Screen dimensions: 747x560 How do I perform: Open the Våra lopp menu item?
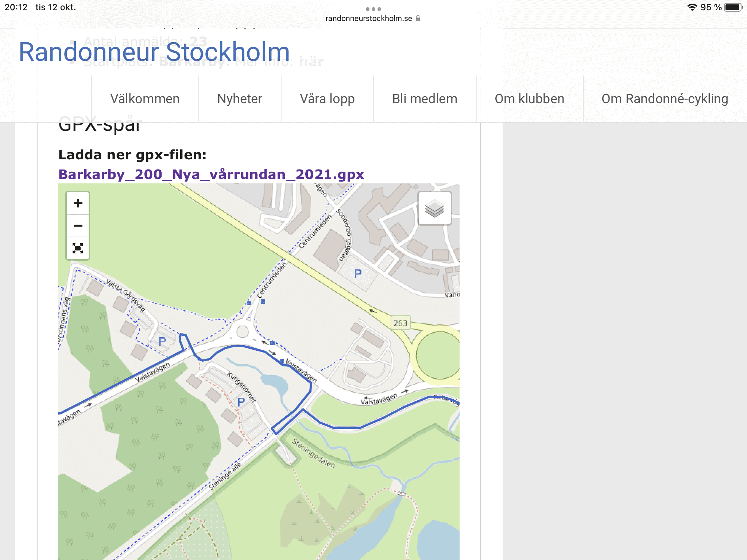coord(327,99)
